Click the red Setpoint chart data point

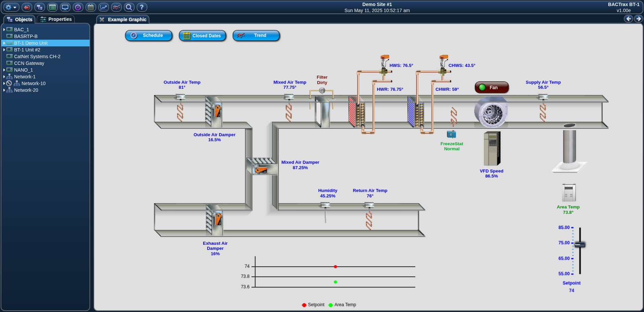point(335,267)
